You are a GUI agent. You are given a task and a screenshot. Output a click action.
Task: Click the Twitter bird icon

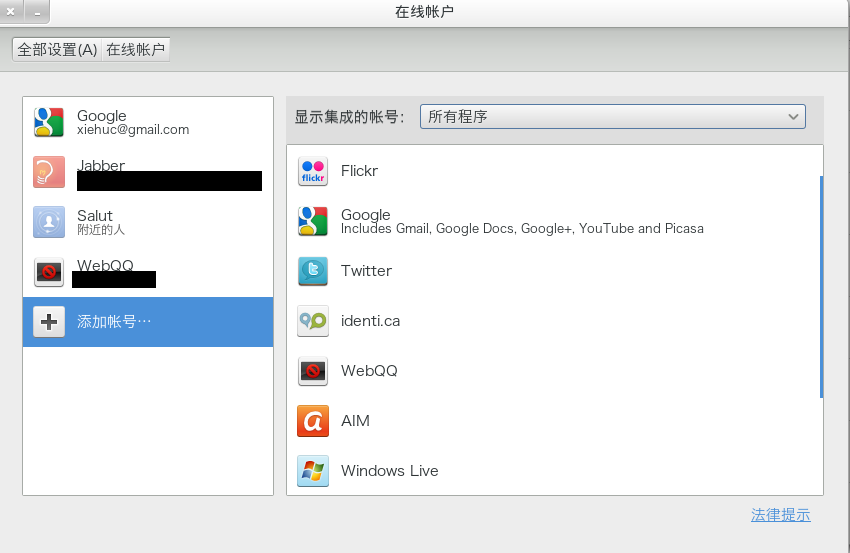point(313,271)
